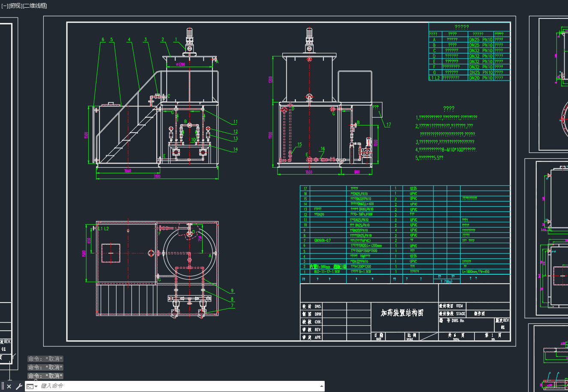Image resolution: width=568 pixels, height=392 pixels.
Task: Select the 3180 dimension text
Action: (157, 176)
